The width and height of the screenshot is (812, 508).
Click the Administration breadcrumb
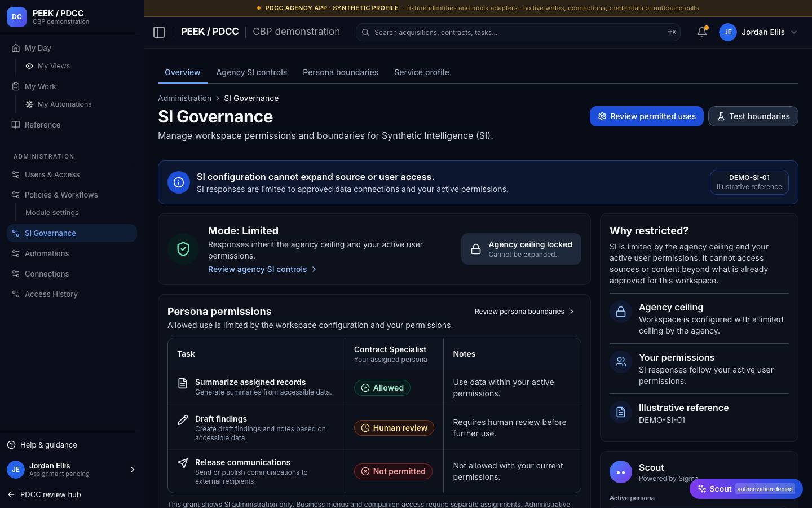click(x=184, y=98)
